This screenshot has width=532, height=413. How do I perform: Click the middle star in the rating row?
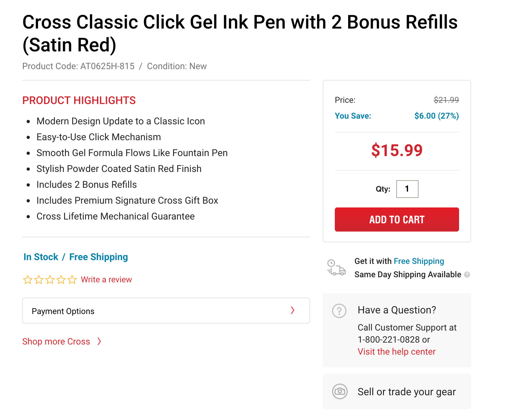[49, 280]
